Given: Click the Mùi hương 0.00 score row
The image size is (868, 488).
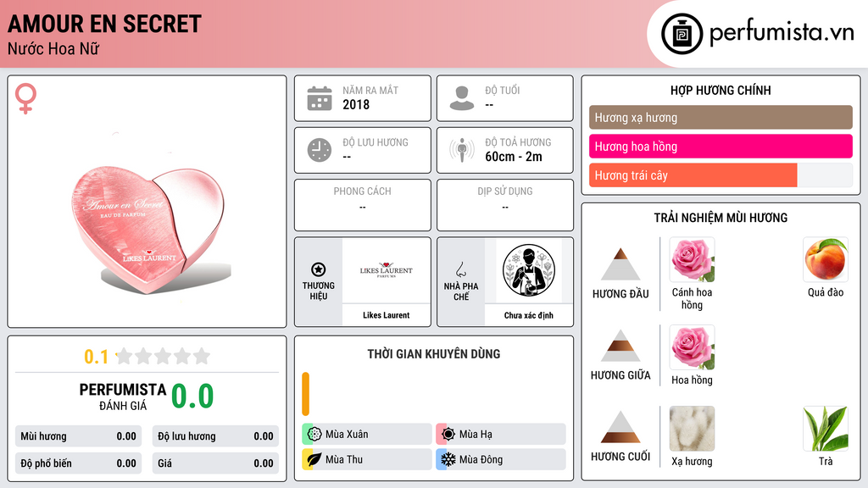Looking at the screenshot, I should (79, 436).
